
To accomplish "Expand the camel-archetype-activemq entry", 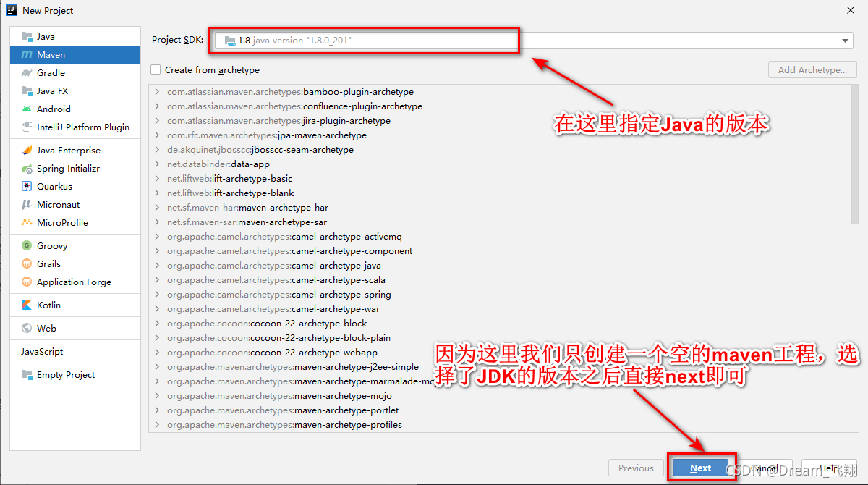I will click(157, 237).
